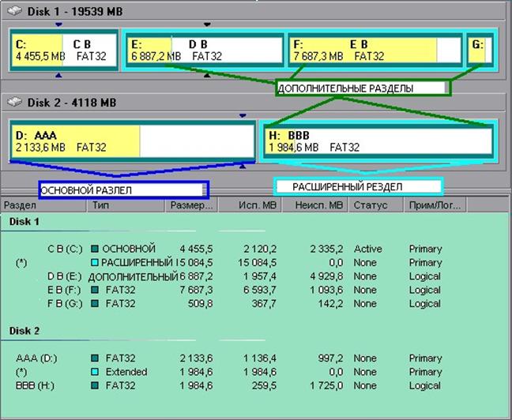Screen dimensions: 512x420
Task: Select the C: 4 455,5 MB partition block
Action: [x=64, y=50]
